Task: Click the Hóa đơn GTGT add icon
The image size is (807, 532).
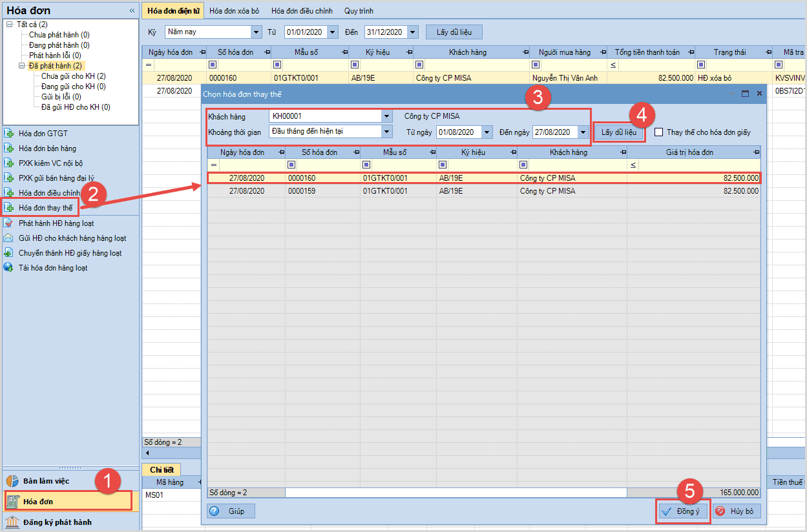Action: [9, 134]
